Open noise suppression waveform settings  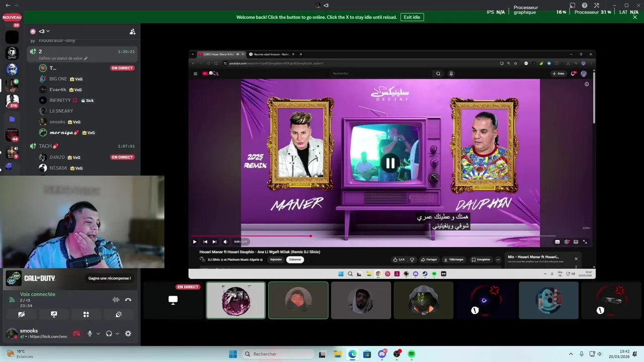coord(116,300)
